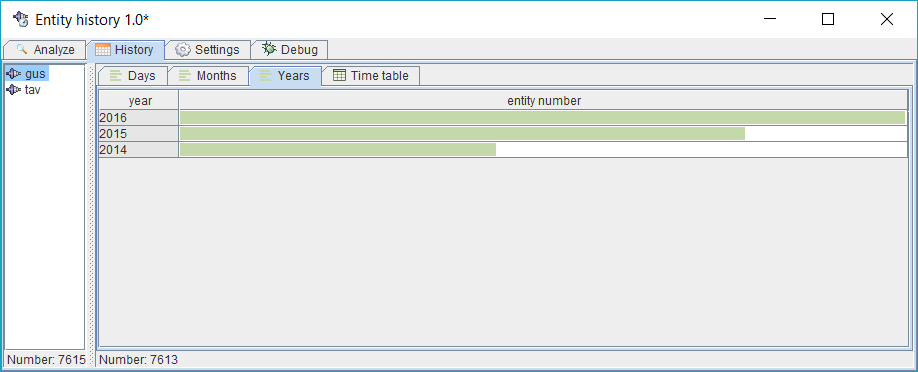
Task: Click the gear icon on Settings tab
Action: (x=183, y=50)
